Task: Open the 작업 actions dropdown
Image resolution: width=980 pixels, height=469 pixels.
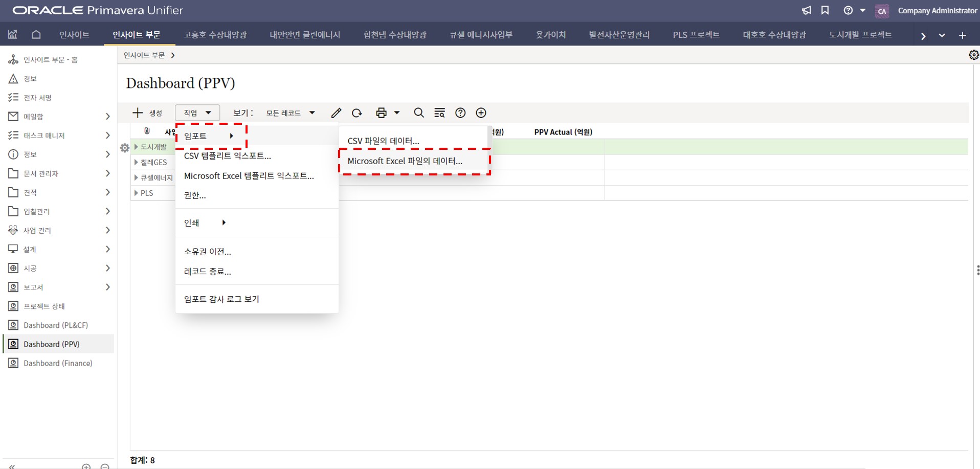Action: click(x=197, y=113)
